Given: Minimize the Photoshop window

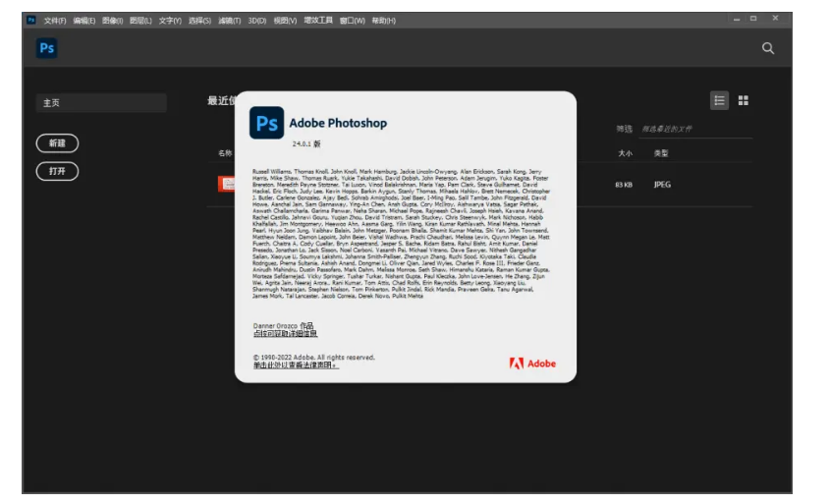Looking at the screenshot, I should click(737, 19).
